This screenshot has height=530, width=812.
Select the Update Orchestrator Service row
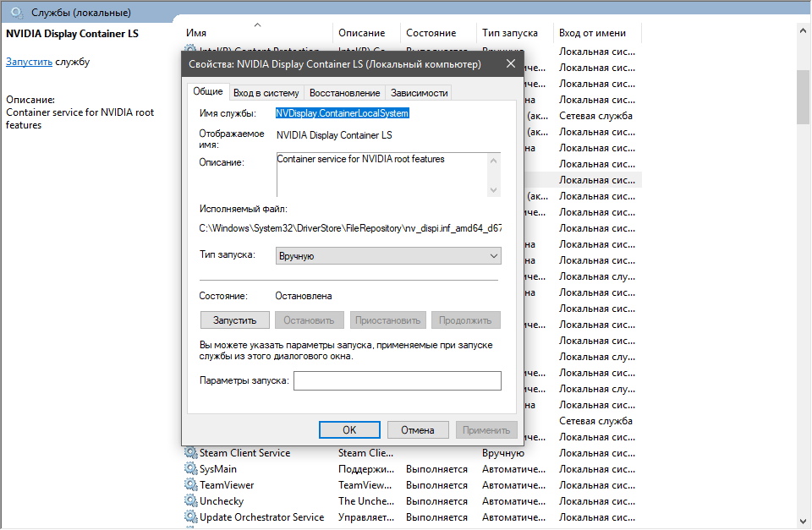point(412,517)
